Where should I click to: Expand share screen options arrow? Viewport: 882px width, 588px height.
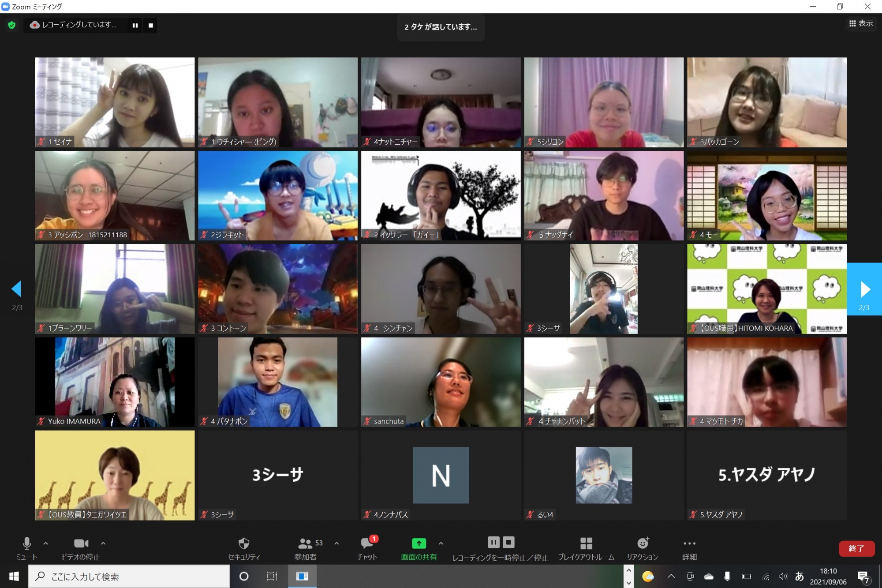click(441, 543)
